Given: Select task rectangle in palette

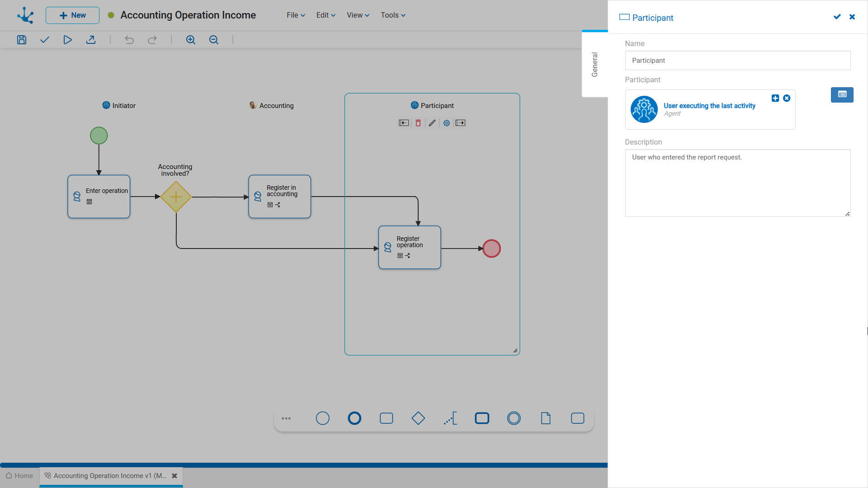Looking at the screenshot, I should click(x=387, y=418).
